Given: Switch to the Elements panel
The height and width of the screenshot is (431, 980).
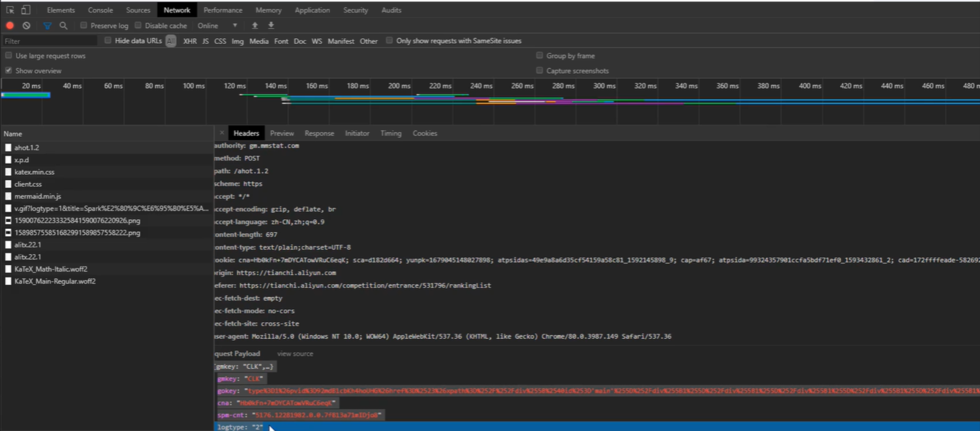Looking at the screenshot, I should (x=61, y=10).
